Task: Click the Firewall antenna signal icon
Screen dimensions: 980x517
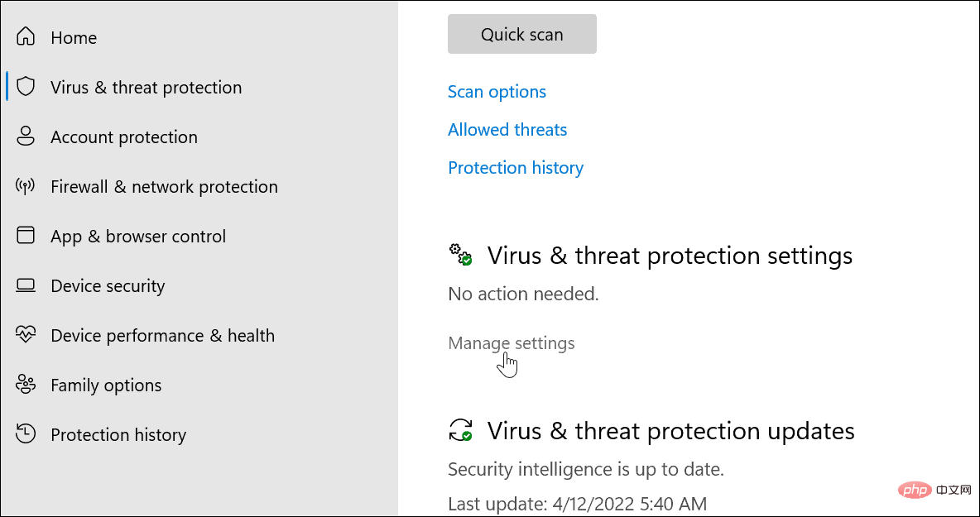Action: pyautogui.click(x=26, y=186)
